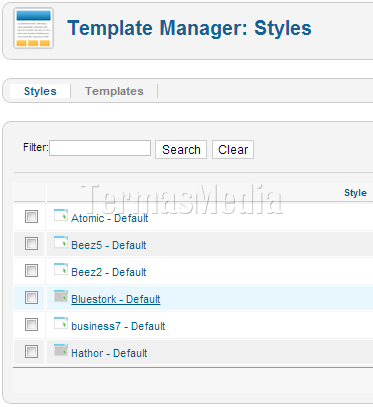
Task: Click the Template Manager header icon
Action: click(33, 28)
